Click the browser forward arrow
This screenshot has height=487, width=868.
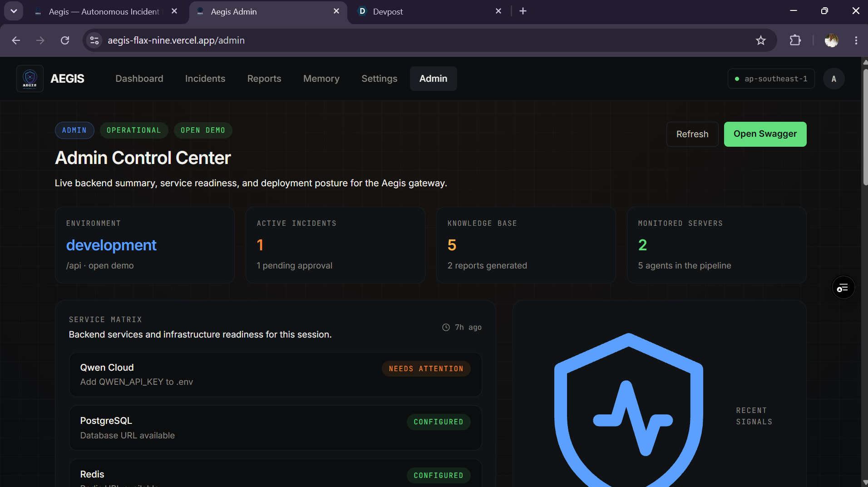coord(40,40)
